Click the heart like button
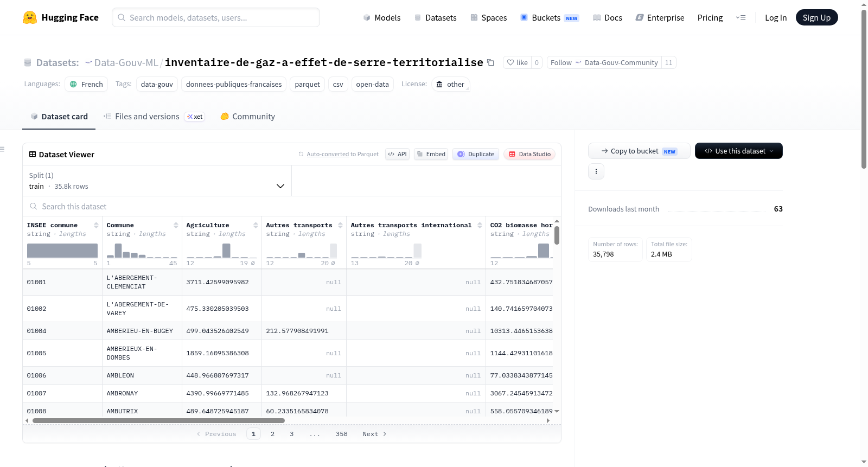The width and height of the screenshot is (868, 467). click(x=517, y=62)
